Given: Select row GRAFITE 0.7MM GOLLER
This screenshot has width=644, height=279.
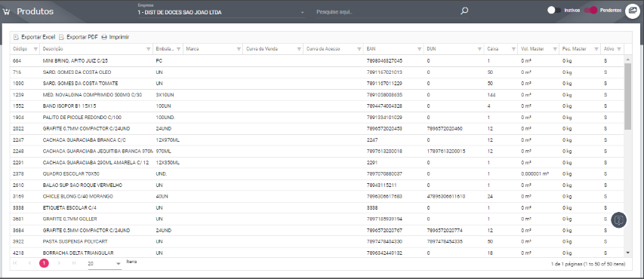Looking at the screenshot, I should (317, 219).
